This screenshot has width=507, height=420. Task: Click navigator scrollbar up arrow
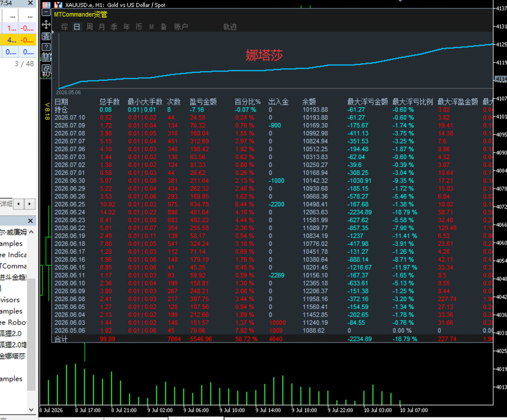pos(31,232)
